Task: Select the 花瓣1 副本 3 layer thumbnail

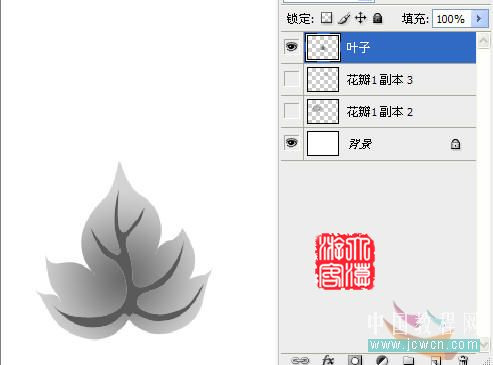Action: coord(323,79)
